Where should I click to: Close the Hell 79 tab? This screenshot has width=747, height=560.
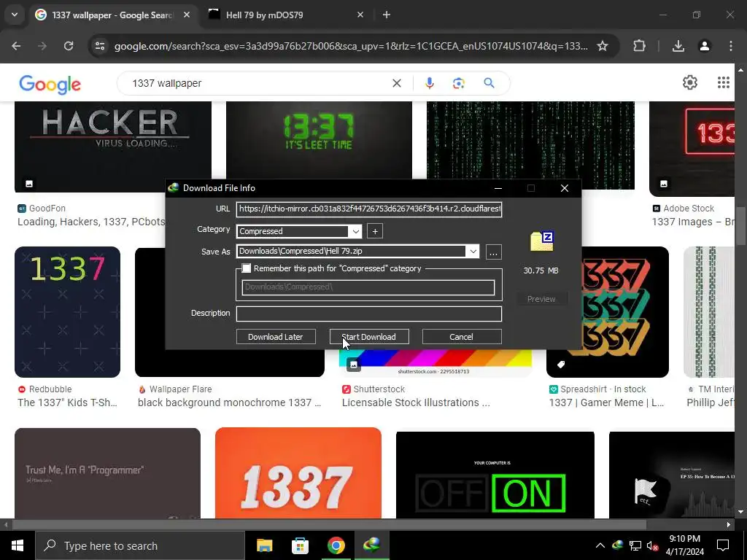coord(360,15)
